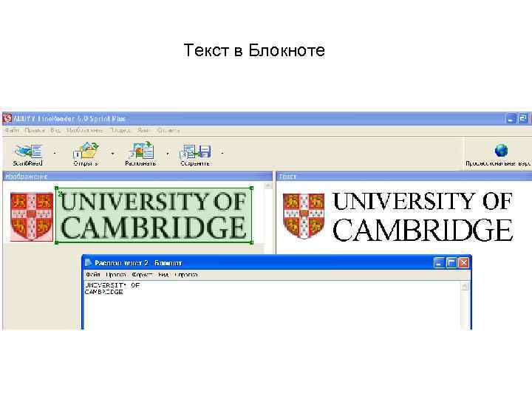Viewport: 532px width, 399px height.
Task: Maximize the Notepad window
Action: coord(451,262)
